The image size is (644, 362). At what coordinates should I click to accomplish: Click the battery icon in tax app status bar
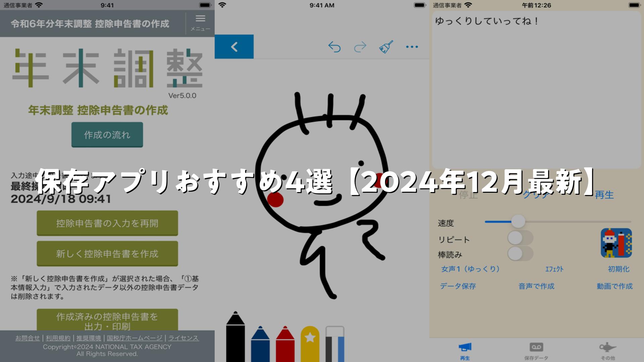[x=205, y=5]
